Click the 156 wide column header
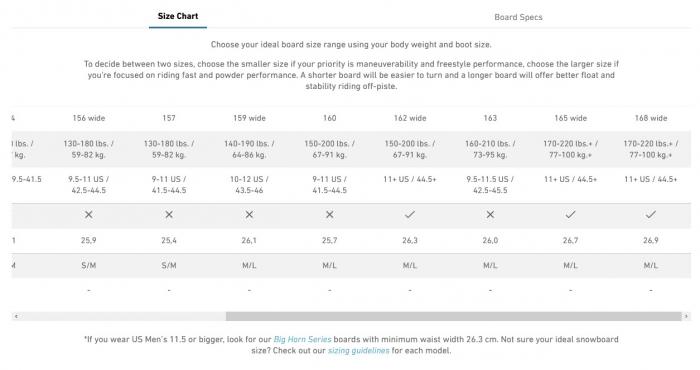The width and height of the screenshot is (700, 370). pos(89,118)
